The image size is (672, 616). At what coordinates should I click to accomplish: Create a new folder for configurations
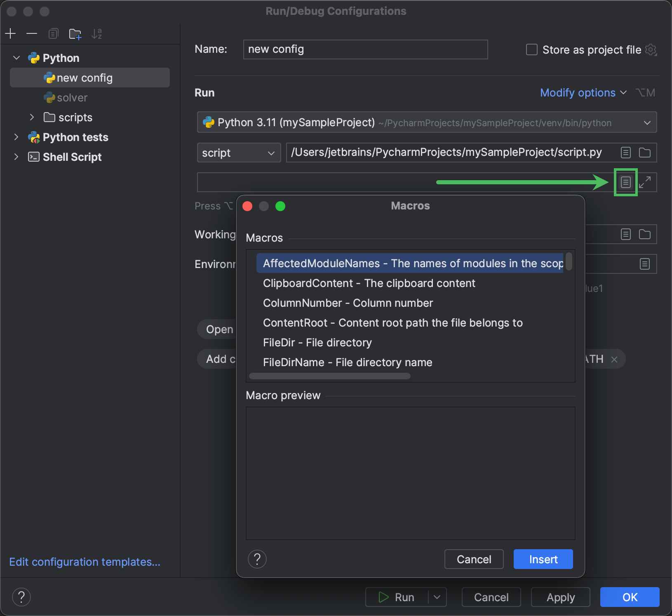pyautogui.click(x=75, y=33)
